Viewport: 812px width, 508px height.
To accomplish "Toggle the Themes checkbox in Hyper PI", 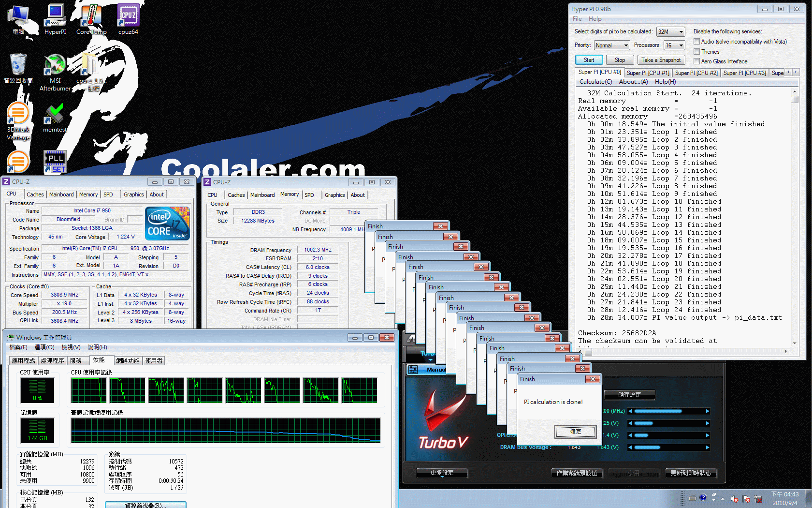I will click(697, 52).
